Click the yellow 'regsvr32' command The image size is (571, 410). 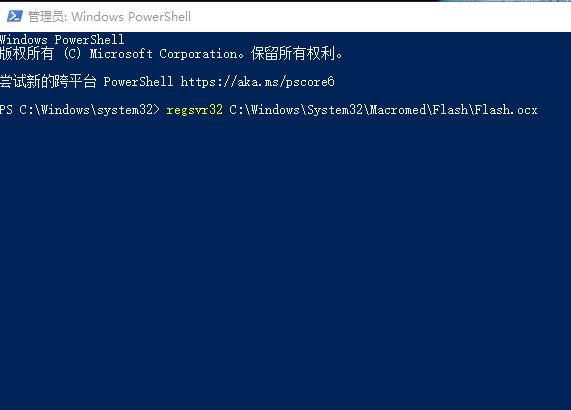[194, 110]
